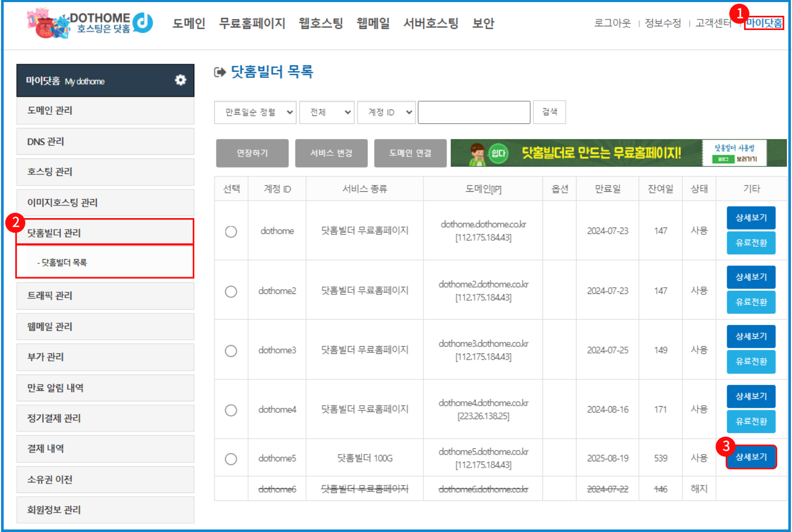This screenshot has height=532, width=792.
Task: Select the radio button for dothome5
Action: pos(231,459)
